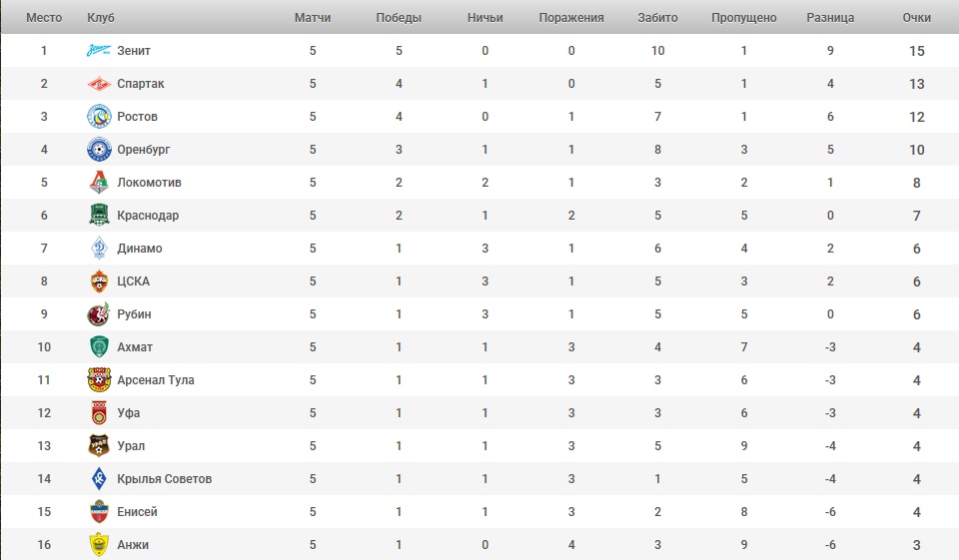Viewport: 959px width, 560px height.
Task: Click the Orenburg club logo
Action: click(99, 150)
